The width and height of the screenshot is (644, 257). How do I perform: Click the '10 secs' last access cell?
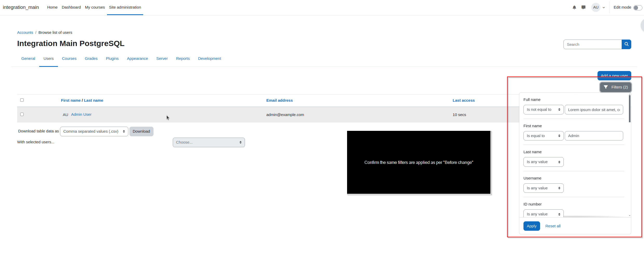coord(459,115)
